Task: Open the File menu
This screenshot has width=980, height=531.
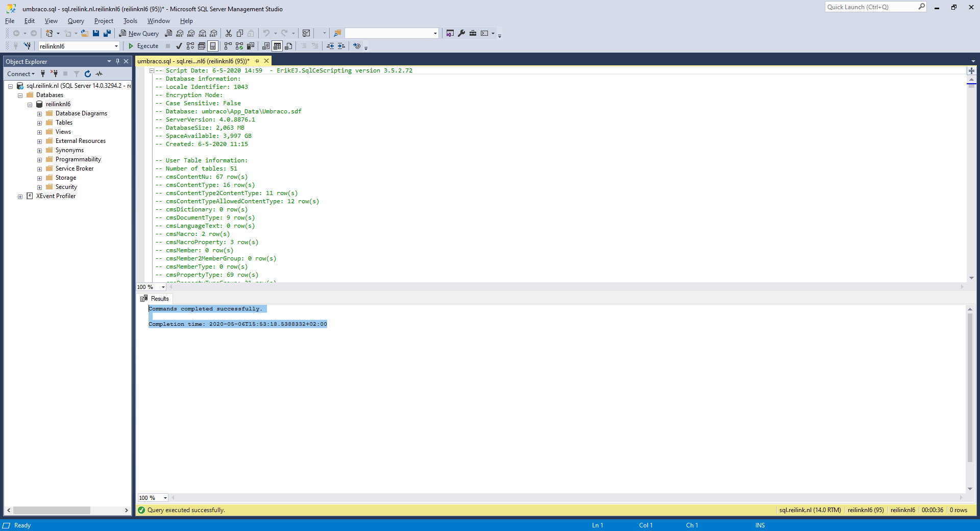Action: click(10, 21)
